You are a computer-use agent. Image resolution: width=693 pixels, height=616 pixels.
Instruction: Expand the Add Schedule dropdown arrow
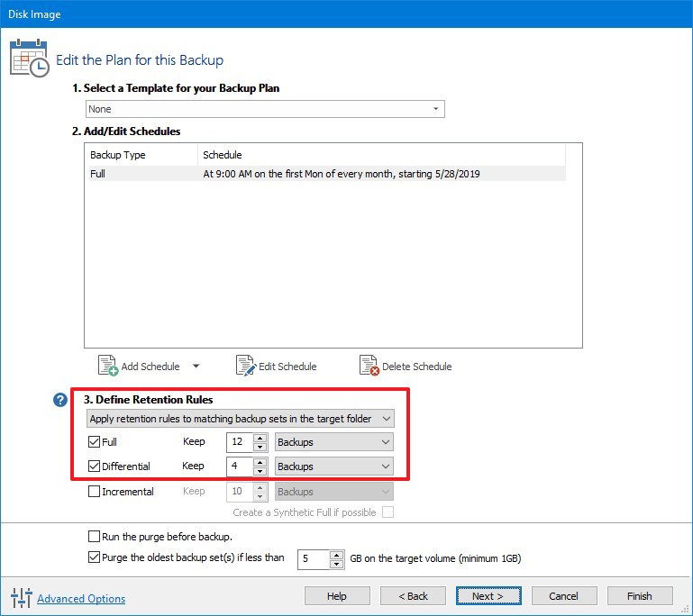196,366
